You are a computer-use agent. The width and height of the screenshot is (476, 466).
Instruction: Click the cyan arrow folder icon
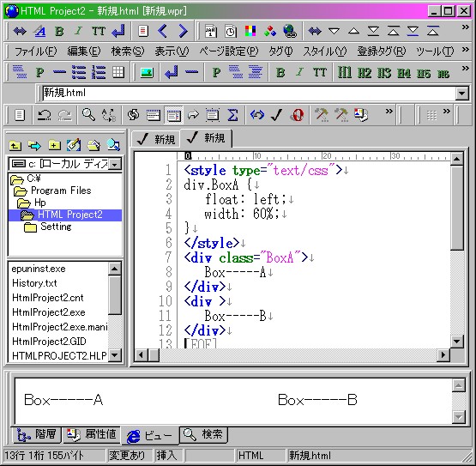34,146
